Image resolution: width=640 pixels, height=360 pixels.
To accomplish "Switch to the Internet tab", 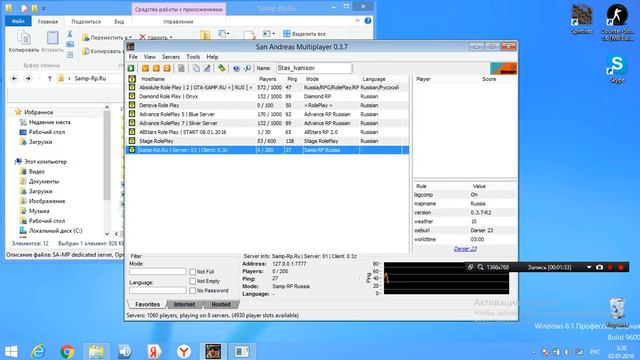I will pyautogui.click(x=184, y=304).
